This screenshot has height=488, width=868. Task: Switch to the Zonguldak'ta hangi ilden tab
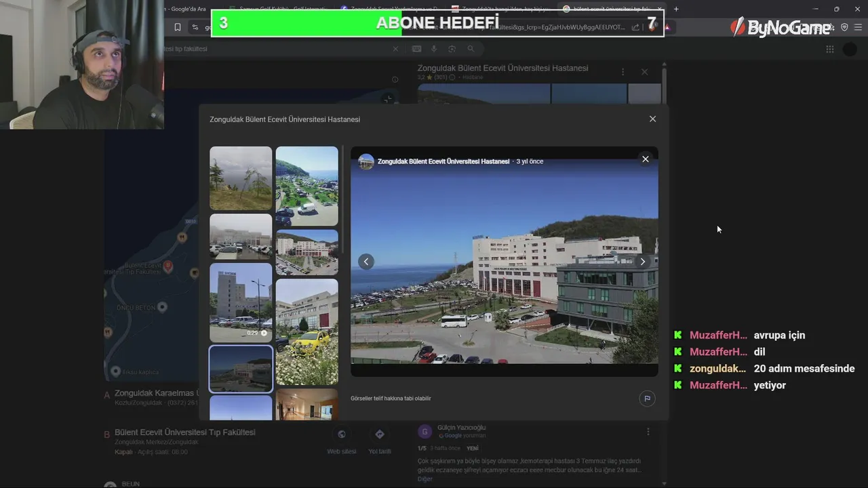(x=502, y=9)
